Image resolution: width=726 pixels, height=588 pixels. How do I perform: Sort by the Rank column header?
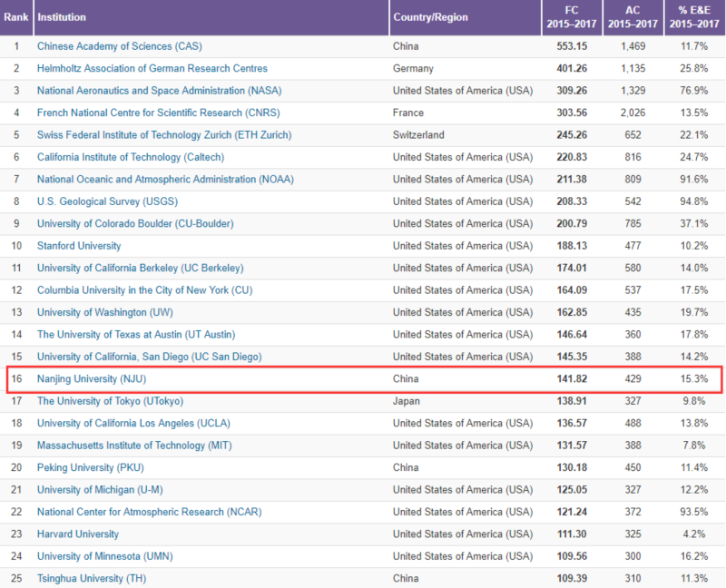point(17,17)
